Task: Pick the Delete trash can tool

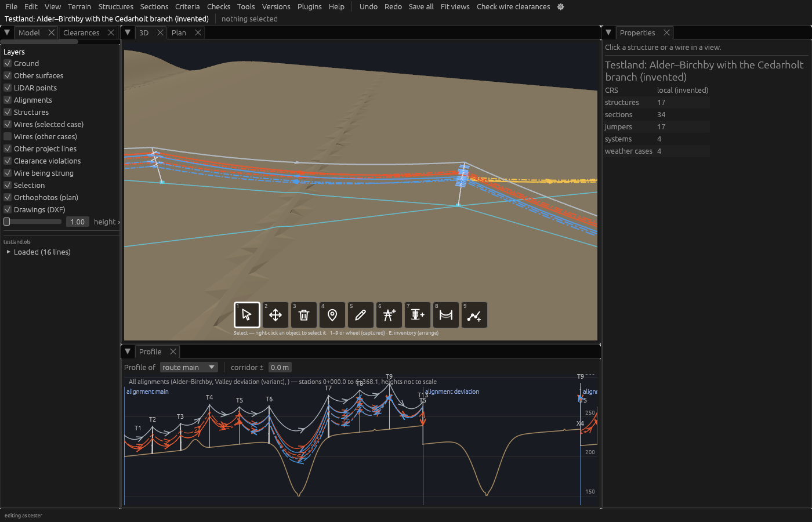Action: 304,315
